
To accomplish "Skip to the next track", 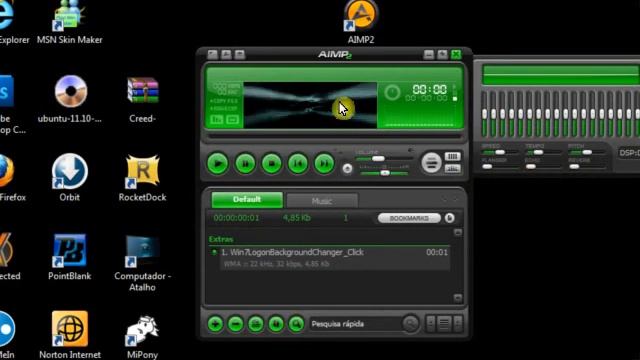I will click(324, 164).
